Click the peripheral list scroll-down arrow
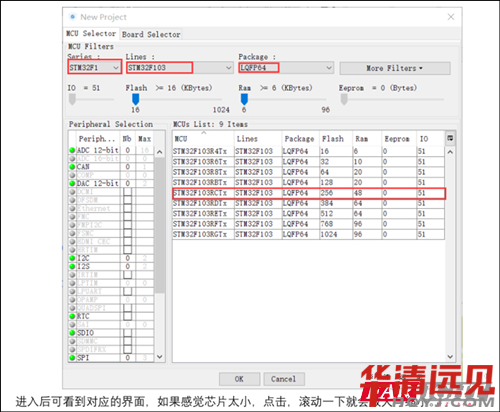 coord(160,357)
